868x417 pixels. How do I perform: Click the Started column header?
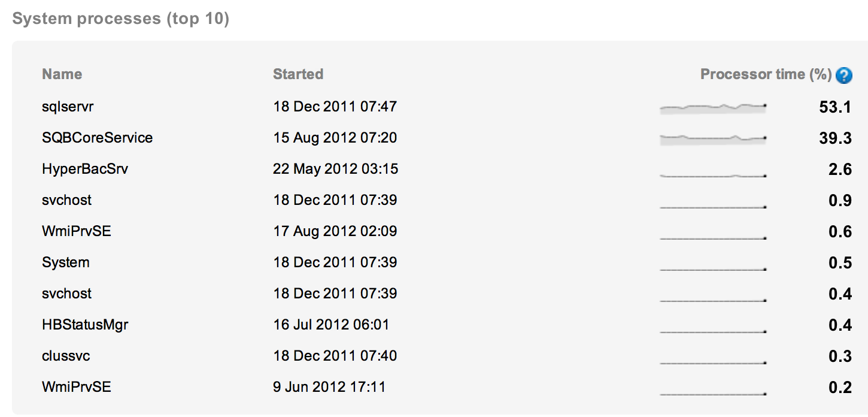point(298,74)
